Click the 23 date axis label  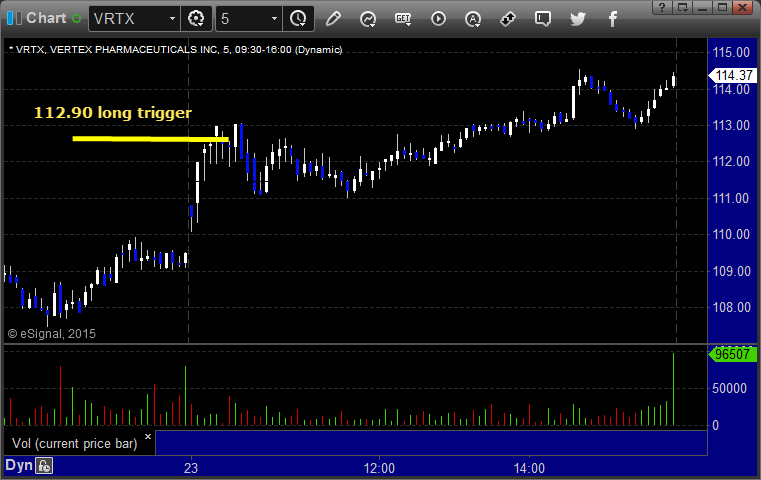pos(191,468)
